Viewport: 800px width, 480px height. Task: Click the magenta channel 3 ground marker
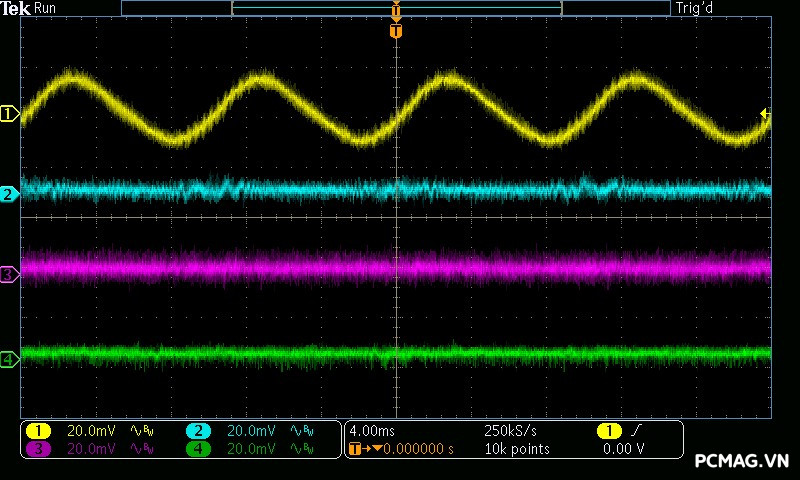tap(10, 273)
